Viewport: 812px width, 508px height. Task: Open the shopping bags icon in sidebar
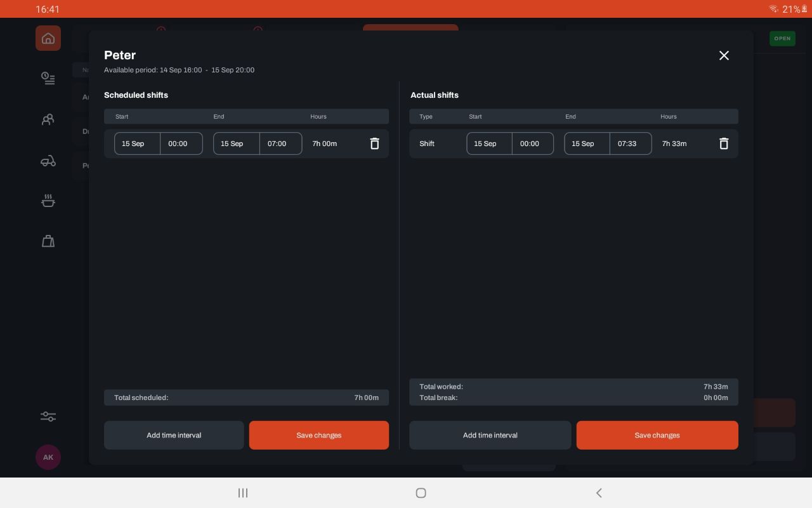click(x=48, y=241)
